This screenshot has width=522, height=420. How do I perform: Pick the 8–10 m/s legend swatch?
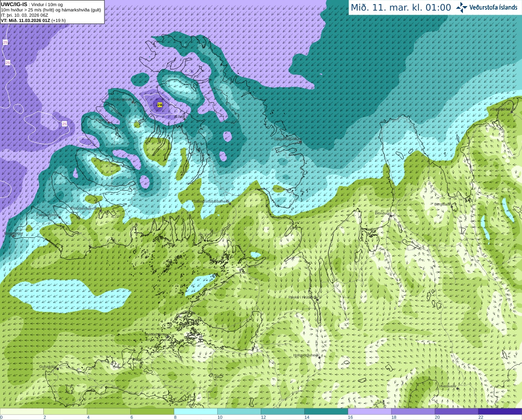pyautogui.click(x=196, y=411)
